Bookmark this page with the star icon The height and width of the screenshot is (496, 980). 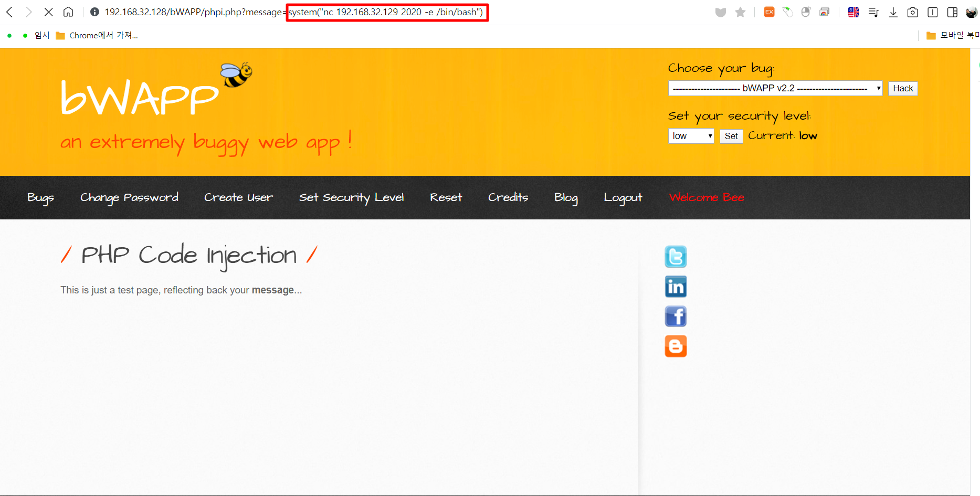point(740,12)
